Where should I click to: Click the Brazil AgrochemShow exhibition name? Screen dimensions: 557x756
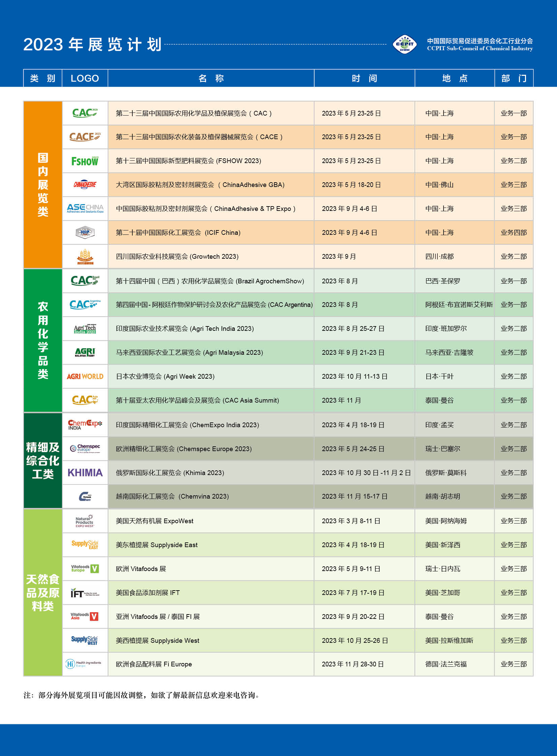click(x=210, y=281)
